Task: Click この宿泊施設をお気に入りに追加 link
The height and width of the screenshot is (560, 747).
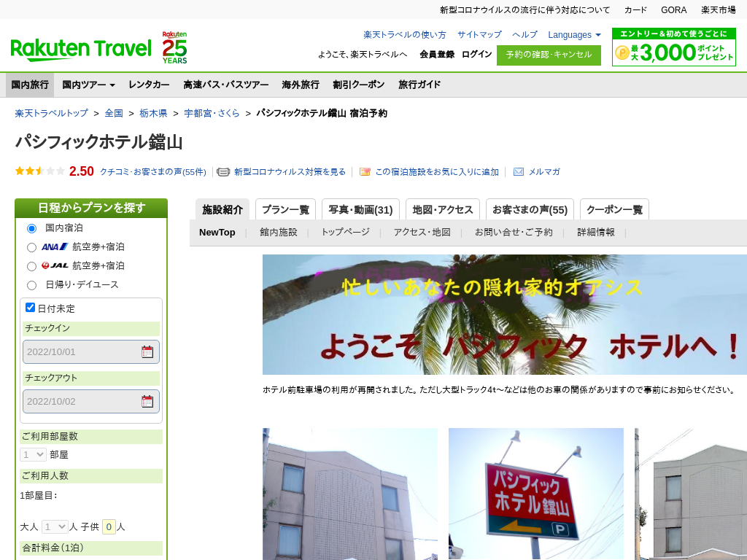Action: (437, 172)
